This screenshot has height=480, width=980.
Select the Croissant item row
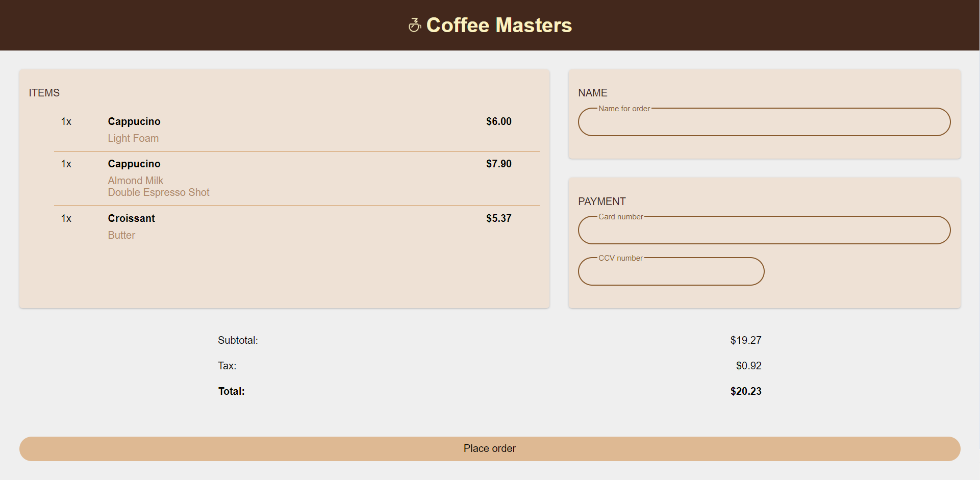click(x=131, y=218)
